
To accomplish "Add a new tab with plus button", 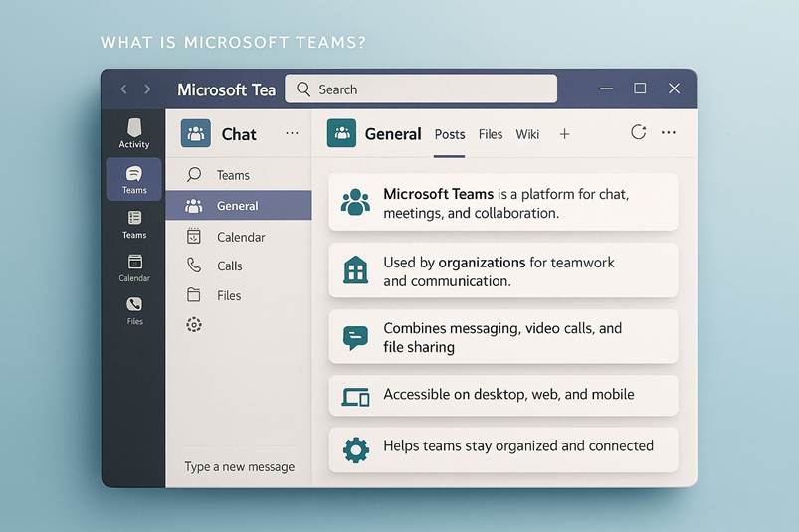I will [564, 134].
